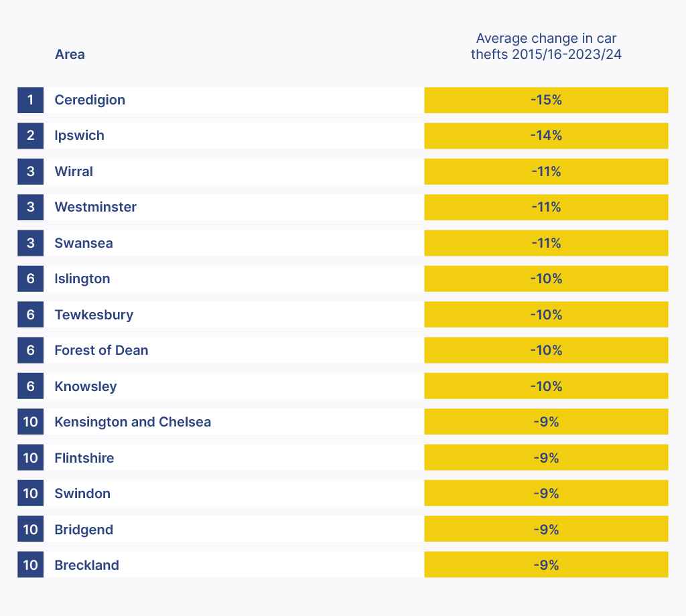Click the Knowsley area name

click(86, 386)
